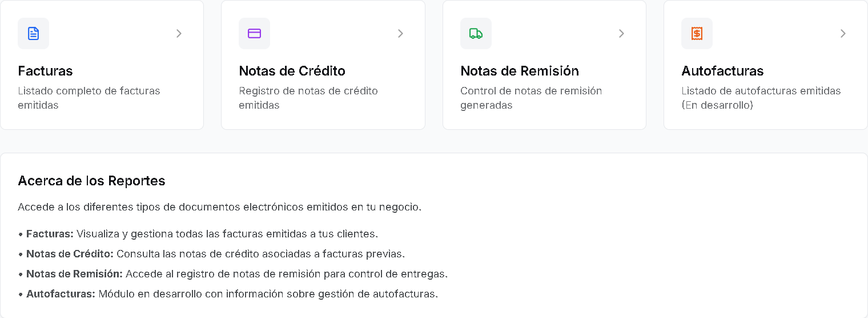Screen dimensions: 868x318
Task: Click the purple credit card icon
Action: (254, 33)
